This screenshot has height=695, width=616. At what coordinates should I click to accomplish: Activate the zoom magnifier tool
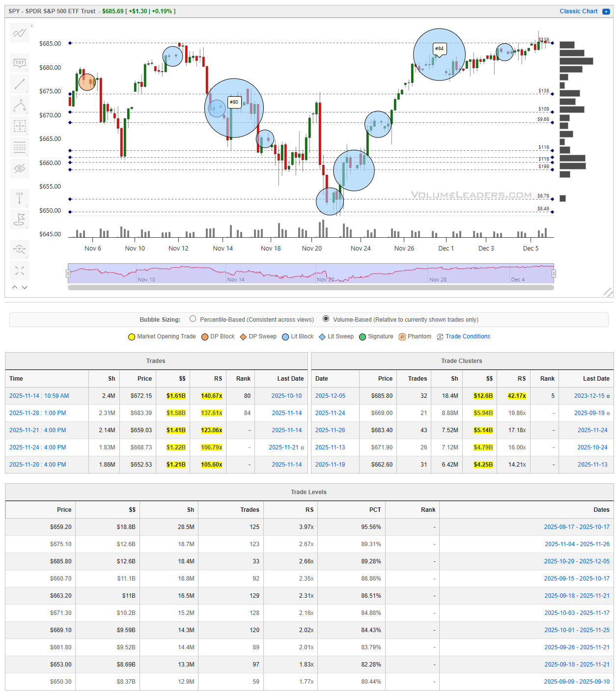tap(20, 249)
